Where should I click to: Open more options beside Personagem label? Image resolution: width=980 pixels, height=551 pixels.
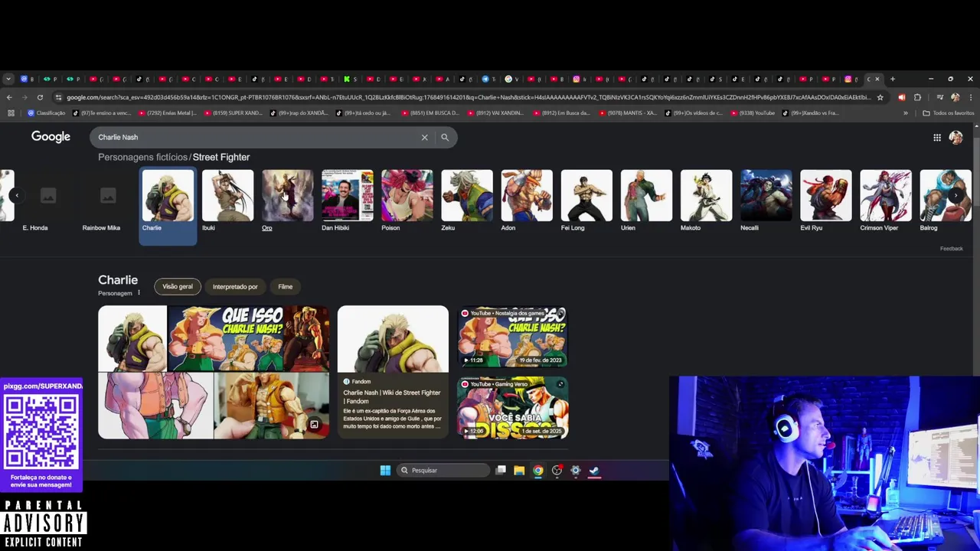coord(139,293)
